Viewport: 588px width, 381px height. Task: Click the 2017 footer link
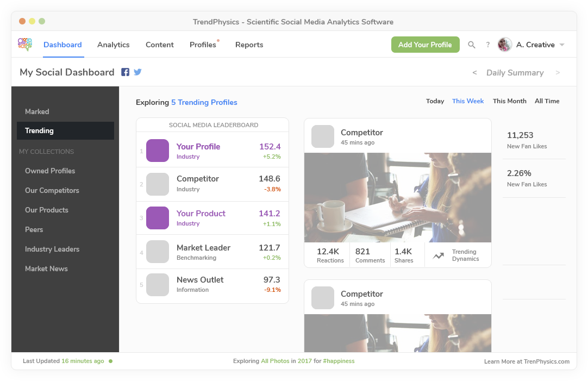(x=305, y=361)
